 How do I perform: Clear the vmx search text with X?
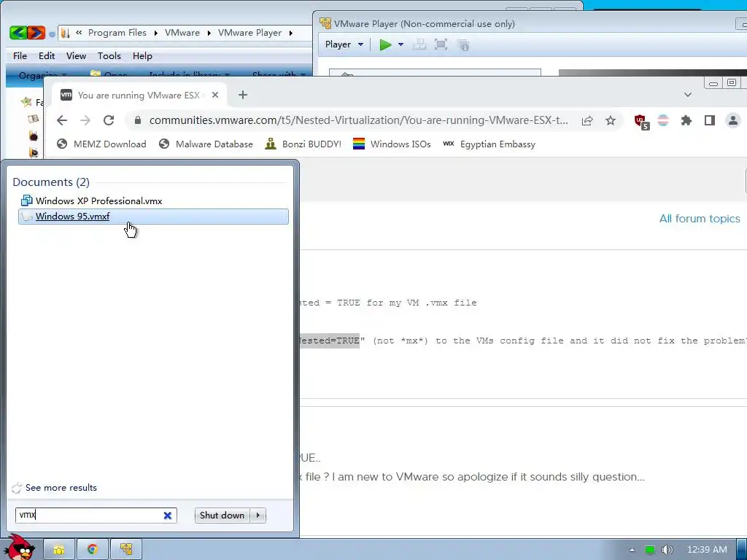point(168,516)
